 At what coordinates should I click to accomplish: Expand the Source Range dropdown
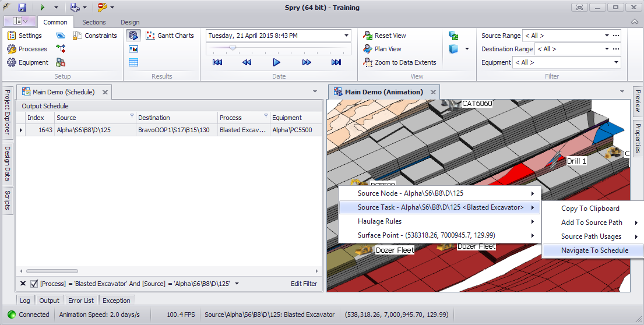[x=607, y=36]
